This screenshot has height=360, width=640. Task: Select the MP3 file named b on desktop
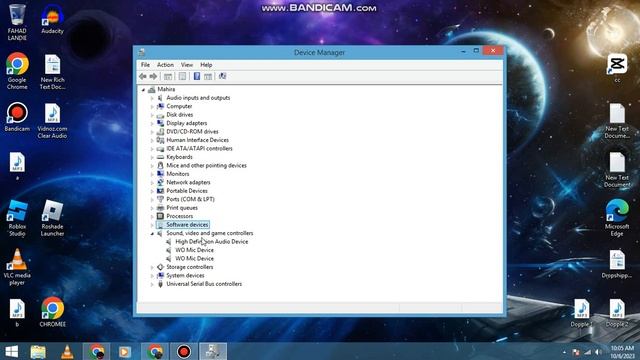(17, 313)
